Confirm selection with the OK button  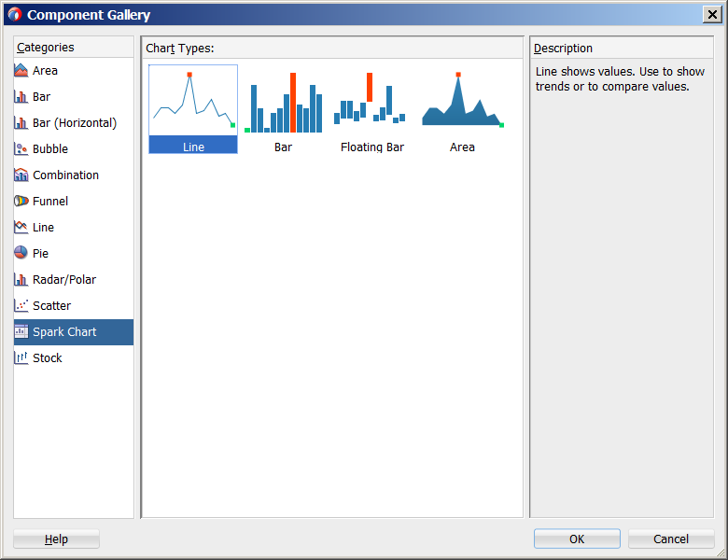tap(577, 539)
